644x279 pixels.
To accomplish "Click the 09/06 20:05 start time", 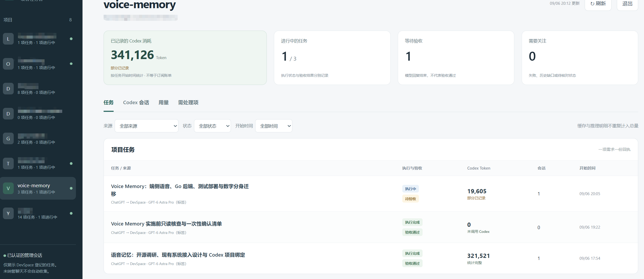I will (x=590, y=194).
